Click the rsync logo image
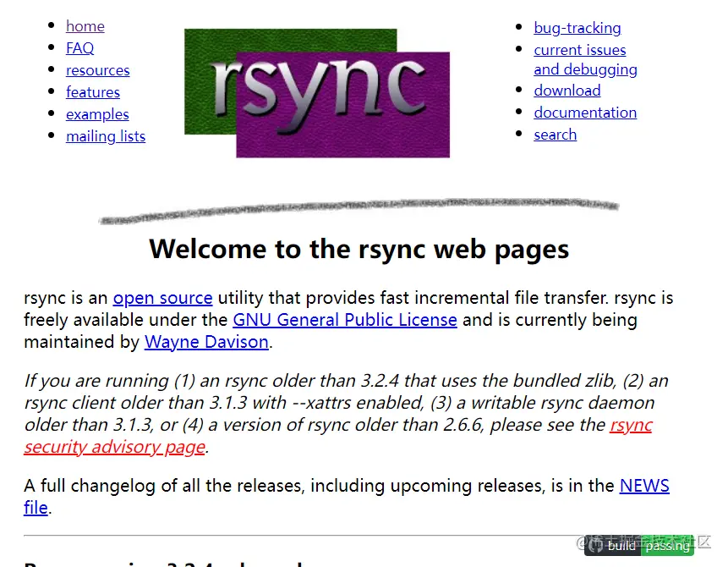 point(316,93)
